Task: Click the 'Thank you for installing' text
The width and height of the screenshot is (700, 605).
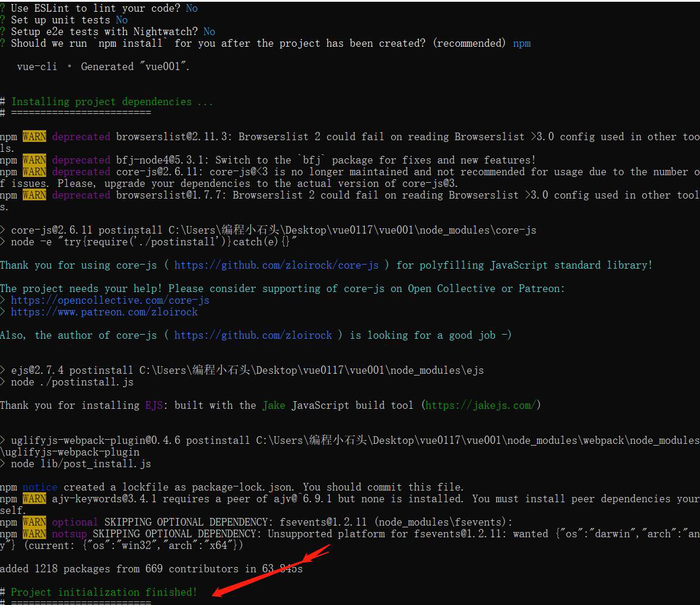Action: (x=69, y=405)
